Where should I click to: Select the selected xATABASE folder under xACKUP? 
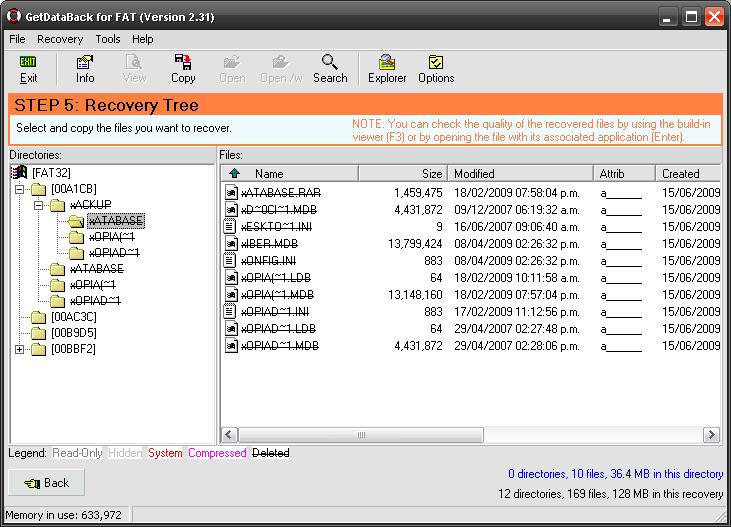pos(116,221)
